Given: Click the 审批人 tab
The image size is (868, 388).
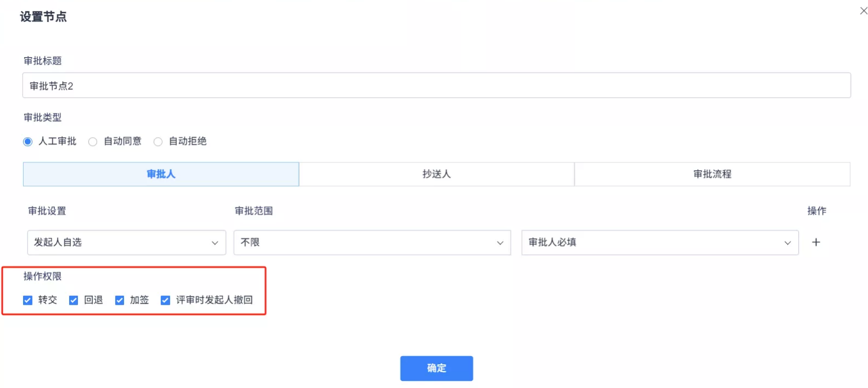Looking at the screenshot, I should [160, 174].
